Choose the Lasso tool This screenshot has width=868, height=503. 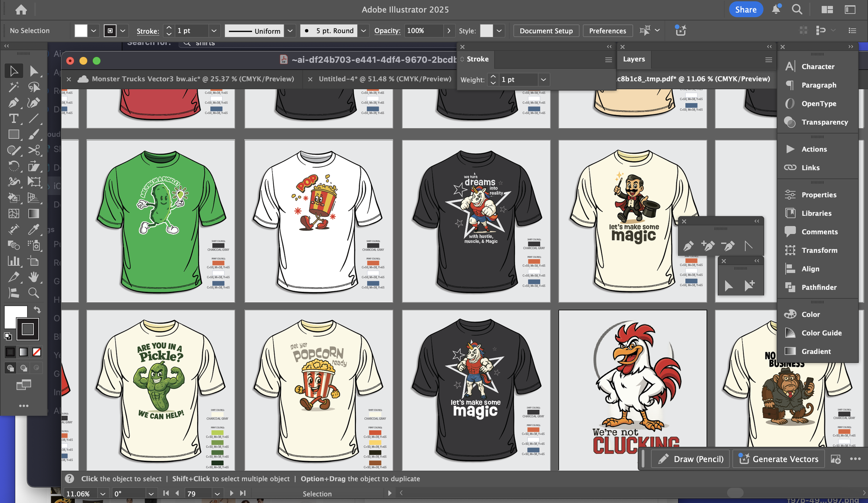click(34, 87)
